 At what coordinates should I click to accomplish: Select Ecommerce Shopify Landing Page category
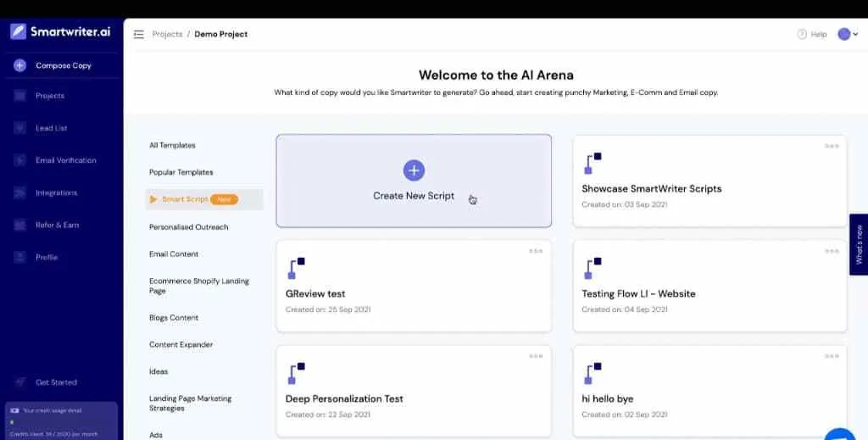[x=198, y=286]
